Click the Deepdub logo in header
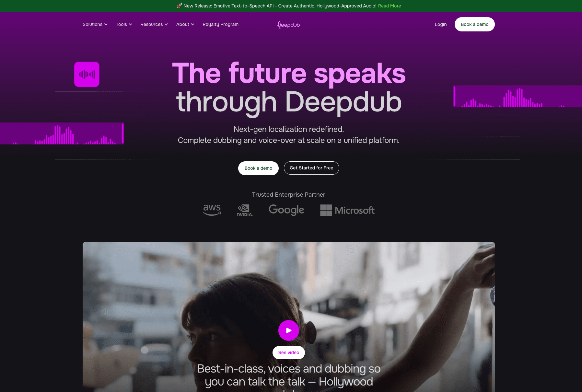 pyautogui.click(x=288, y=25)
